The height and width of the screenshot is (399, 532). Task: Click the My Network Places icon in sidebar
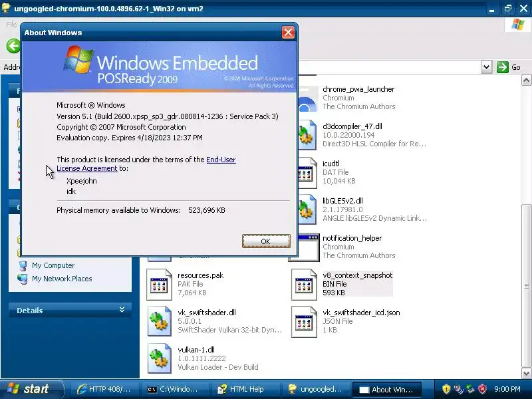coord(23,279)
